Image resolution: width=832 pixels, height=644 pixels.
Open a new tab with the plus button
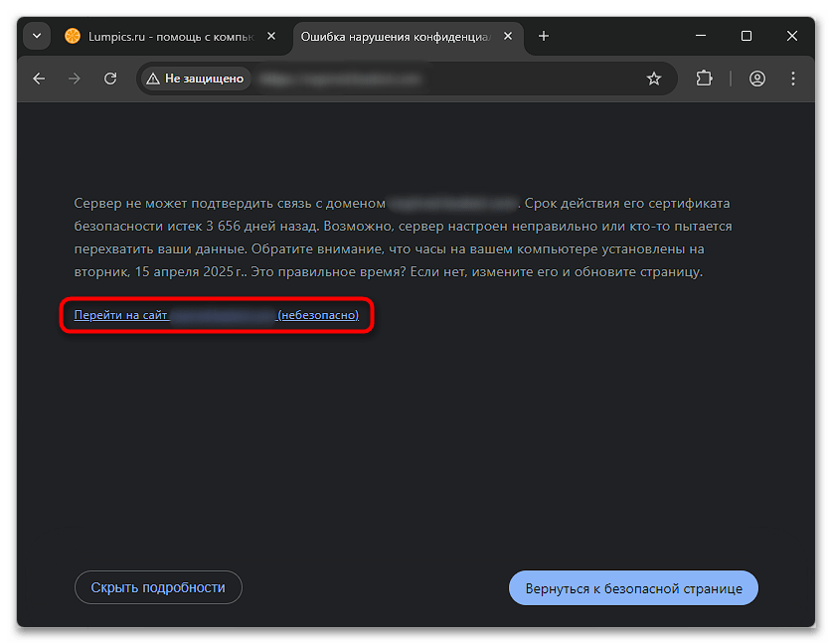(544, 36)
